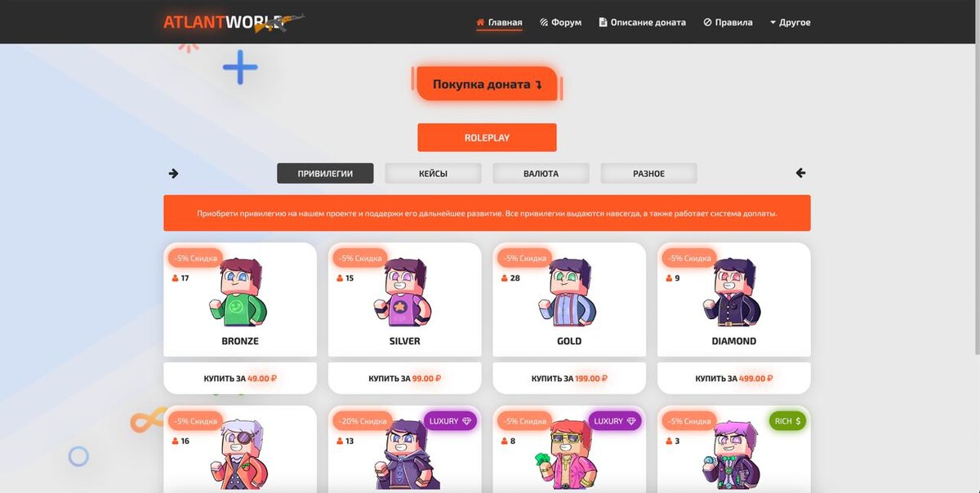Screen dimensions: 980x493
Task: Open Описание доната page
Action: tap(642, 22)
